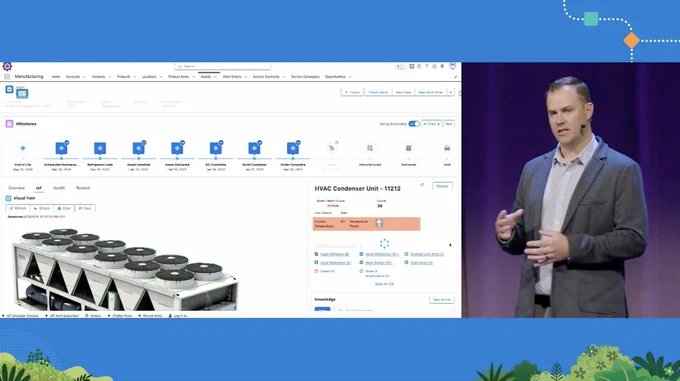Open the notifications bell icon
This screenshot has width=680, height=381.
point(442,66)
